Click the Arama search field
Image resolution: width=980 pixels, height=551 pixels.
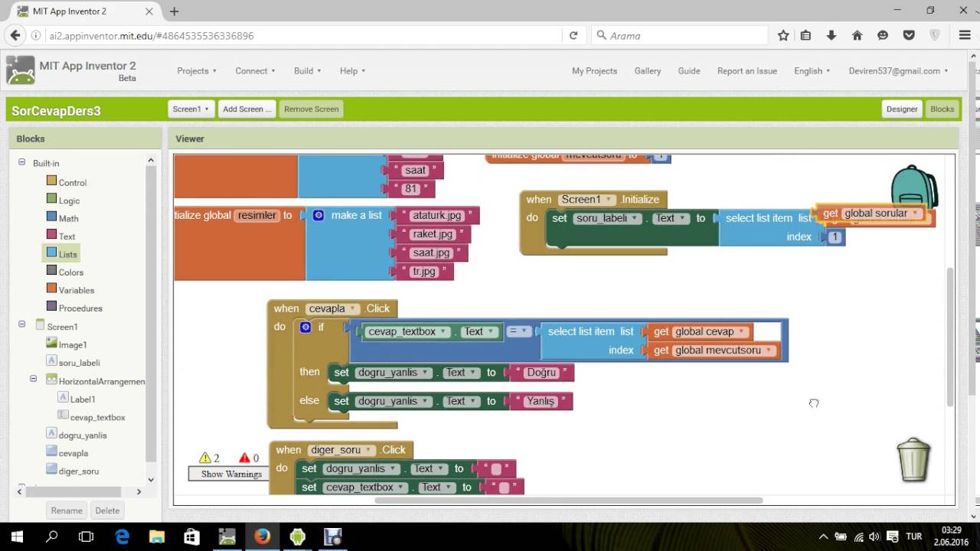click(x=680, y=35)
